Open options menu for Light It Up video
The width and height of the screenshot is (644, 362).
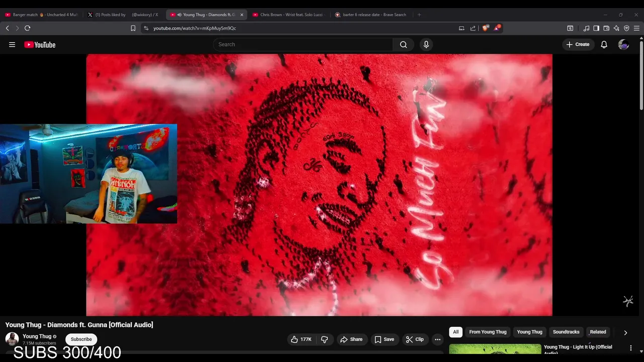tap(631, 348)
